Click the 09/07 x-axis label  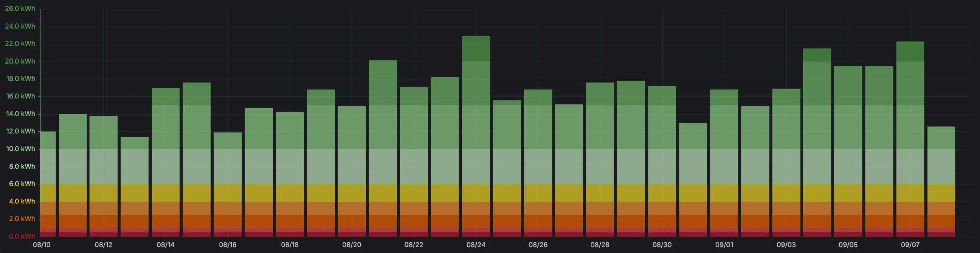910,245
